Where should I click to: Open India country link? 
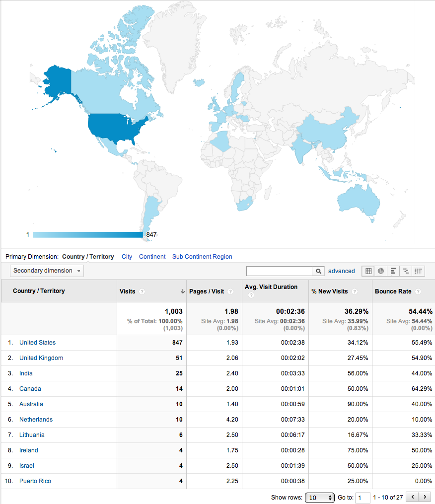pos(26,373)
